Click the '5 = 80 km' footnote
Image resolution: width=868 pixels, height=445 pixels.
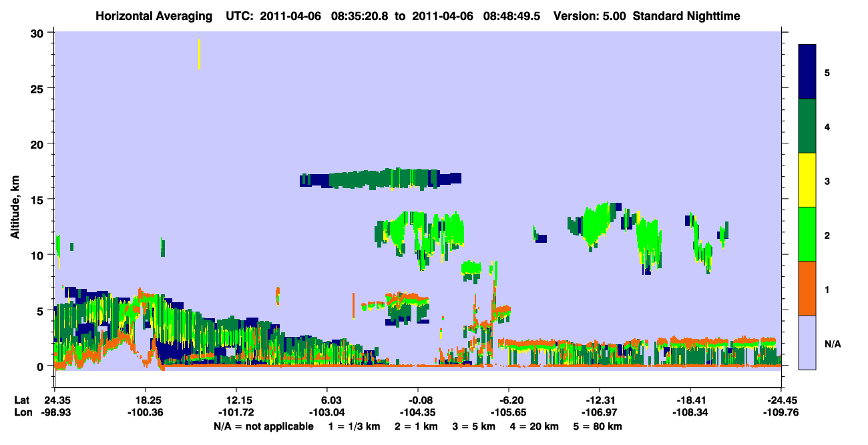tap(598, 426)
